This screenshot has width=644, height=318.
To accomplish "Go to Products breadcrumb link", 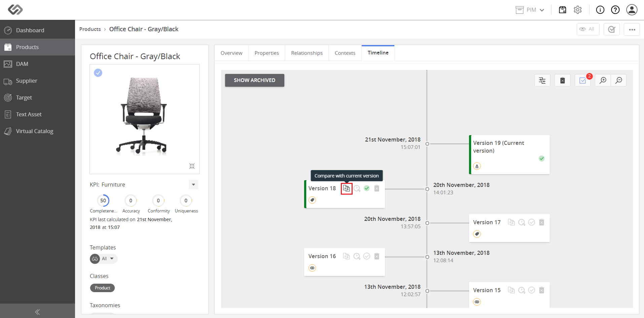I will [x=90, y=29].
